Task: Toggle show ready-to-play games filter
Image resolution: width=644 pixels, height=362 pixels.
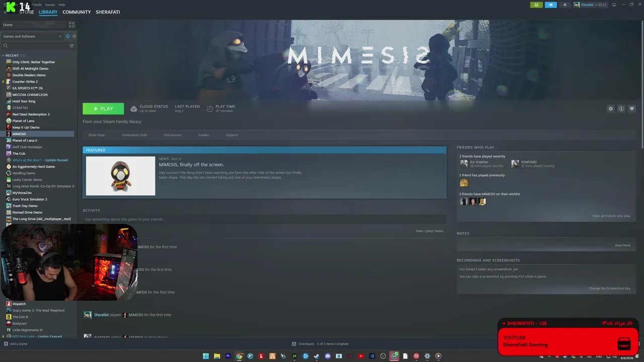Action: [x=74, y=36]
